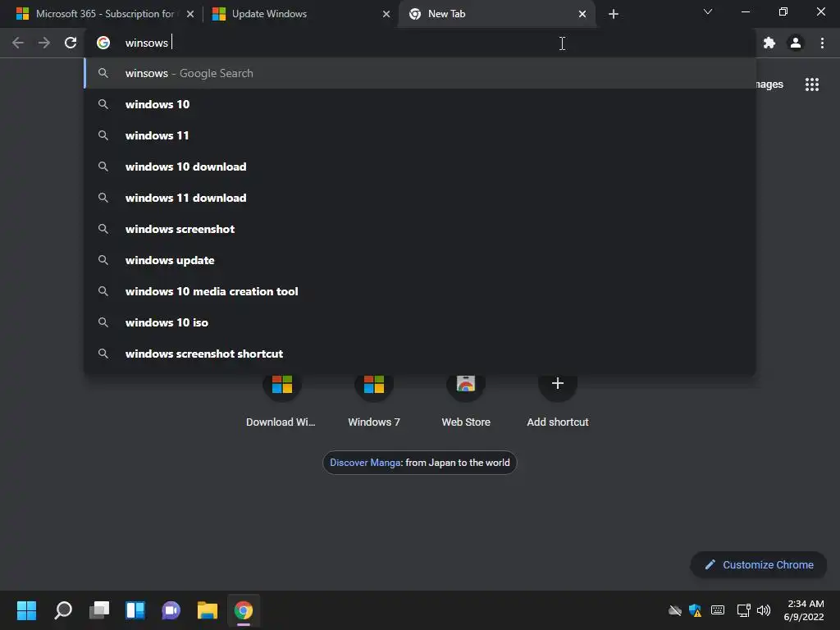Close the Microsoft 365 tab
Viewport: 840px width, 630px height.
[x=190, y=15]
